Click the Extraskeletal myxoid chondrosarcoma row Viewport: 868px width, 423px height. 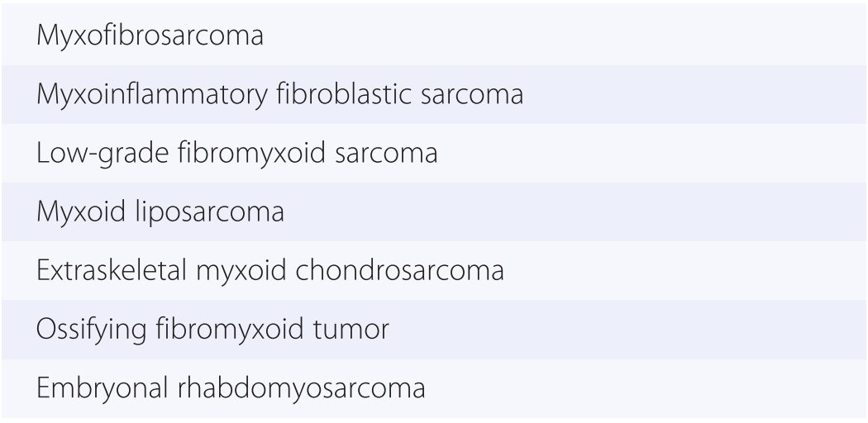(270, 271)
